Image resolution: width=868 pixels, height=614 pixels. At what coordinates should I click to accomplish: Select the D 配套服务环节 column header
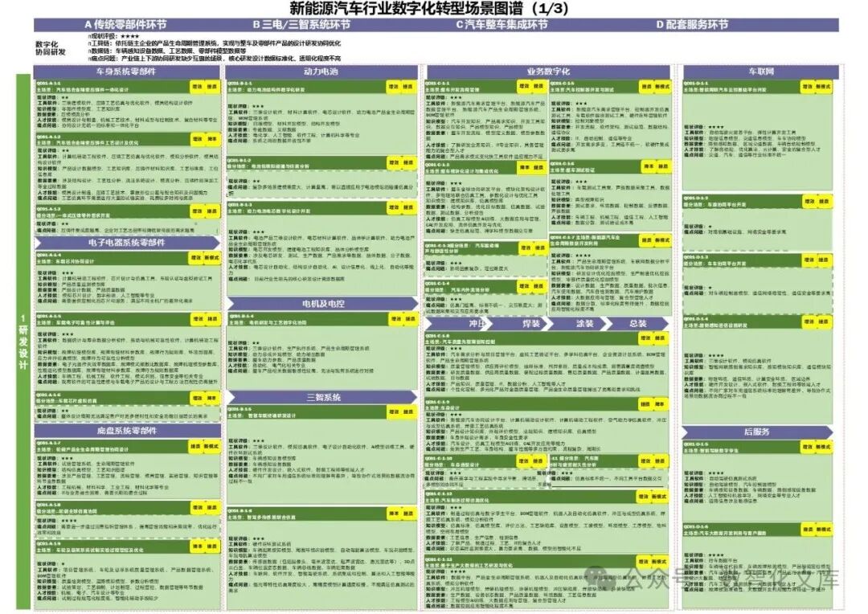pyautogui.click(x=692, y=25)
